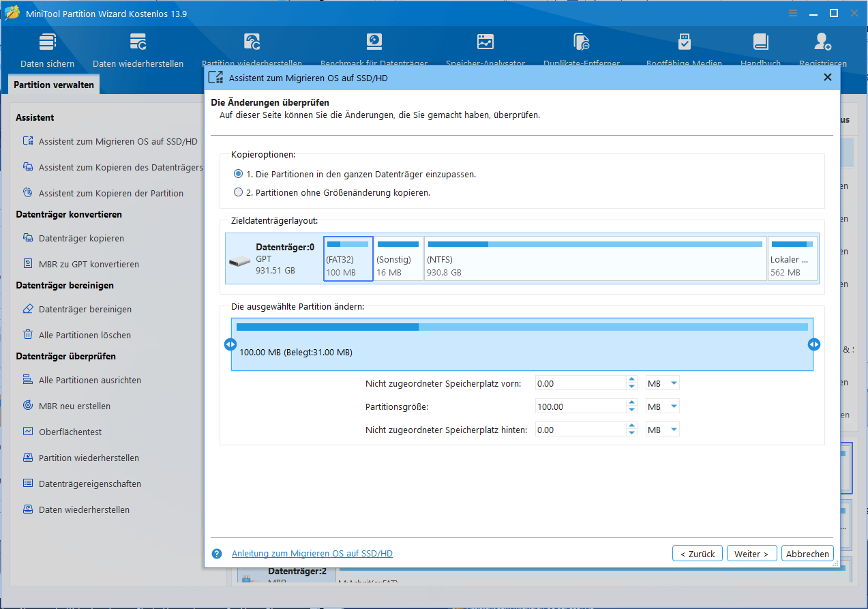The image size is (868, 609).
Task: Click help question mark icon in wizard
Action: click(217, 554)
